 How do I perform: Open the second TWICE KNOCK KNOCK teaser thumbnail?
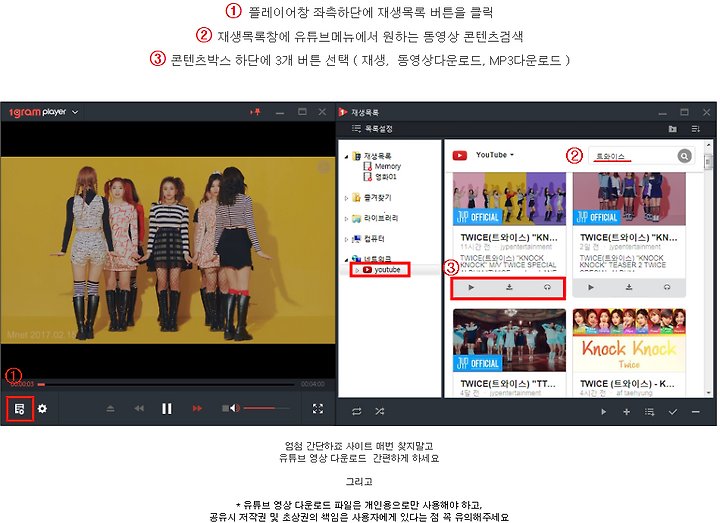click(x=629, y=199)
